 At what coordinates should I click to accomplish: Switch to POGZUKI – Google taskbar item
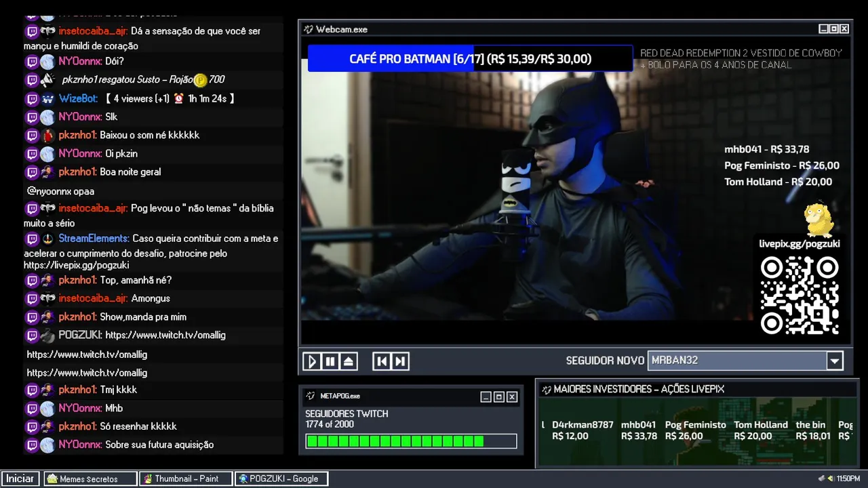(x=281, y=479)
